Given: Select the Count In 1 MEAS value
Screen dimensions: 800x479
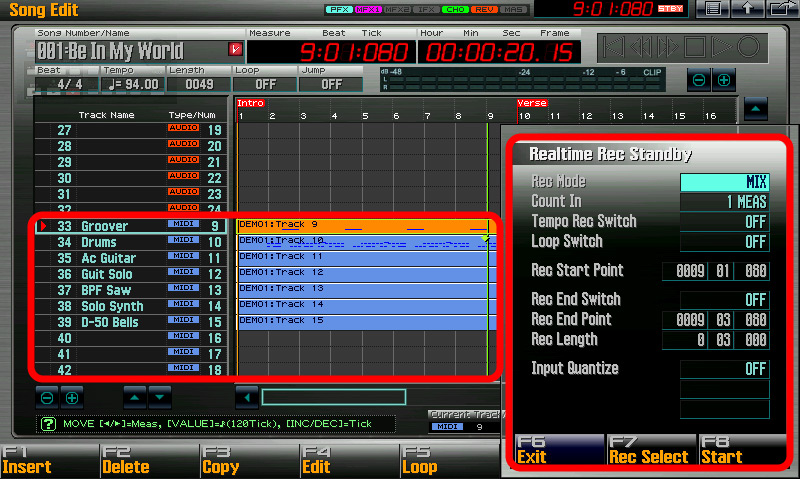Looking at the screenshot, I should click(724, 202).
